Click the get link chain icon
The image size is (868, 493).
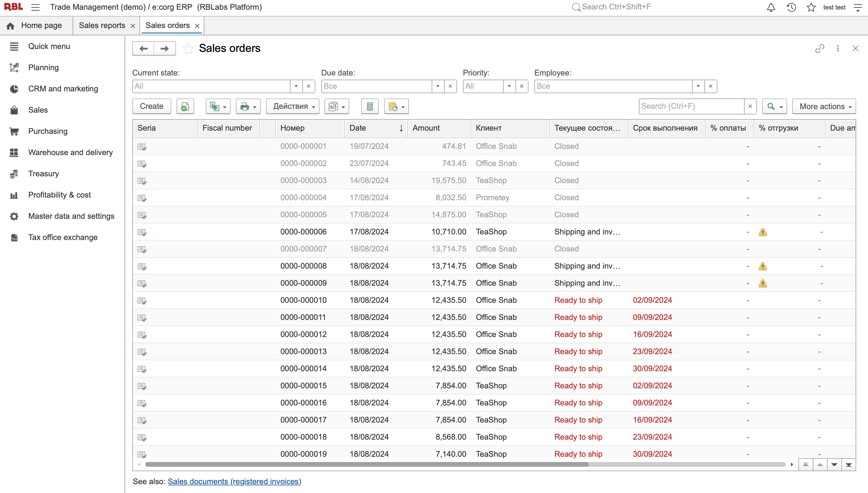tap(820, 49)
